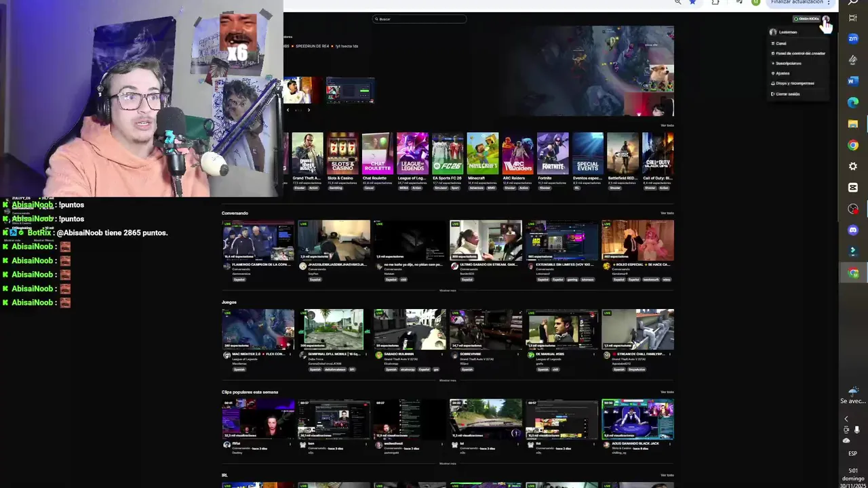
Task: Expand Mostrar más under Juegos streams
Action: [448, 380]
